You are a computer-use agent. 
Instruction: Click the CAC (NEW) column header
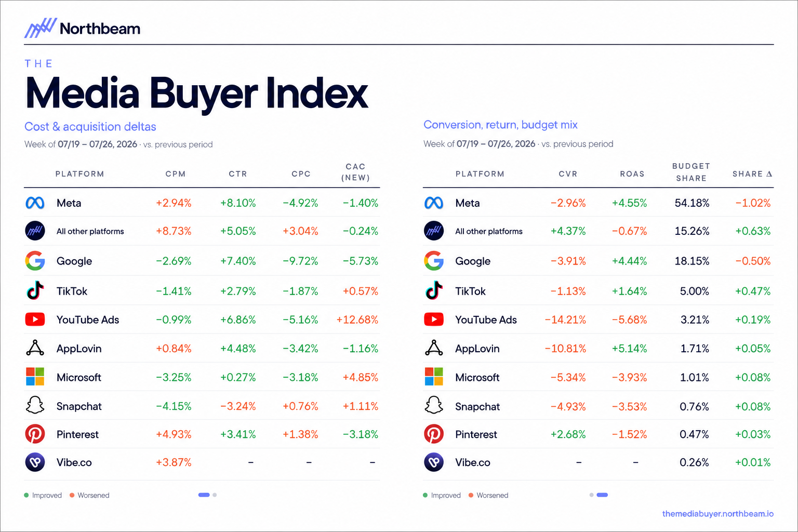tap(355, 172)
